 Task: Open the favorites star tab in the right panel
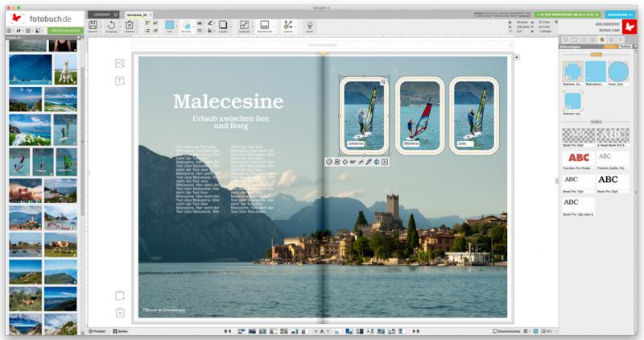click(601, 39)
